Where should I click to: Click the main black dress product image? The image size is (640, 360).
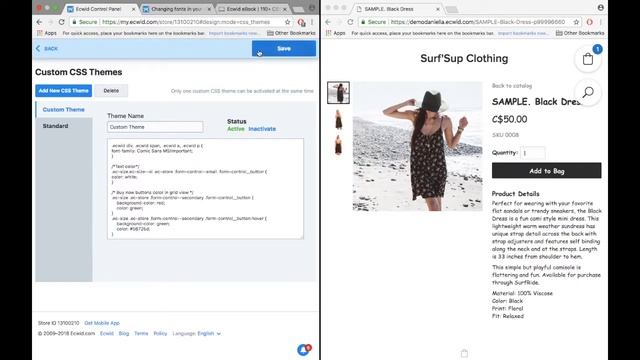point(417,146)
